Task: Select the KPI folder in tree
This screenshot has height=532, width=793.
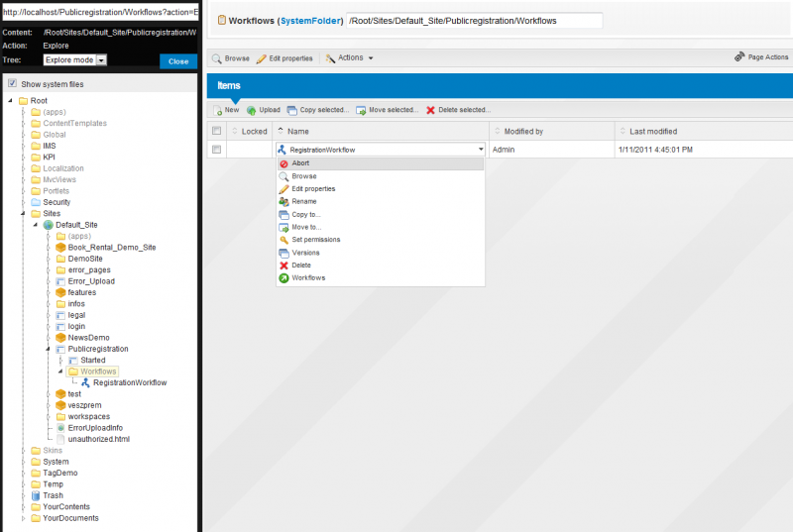Action: (x=49, y=158)
